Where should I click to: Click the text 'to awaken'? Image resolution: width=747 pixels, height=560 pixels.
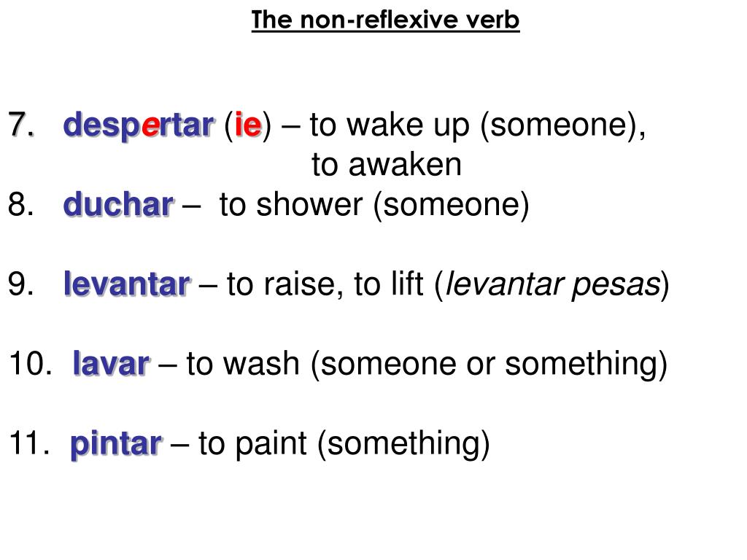pyautogui.click(x=387, y=165)
